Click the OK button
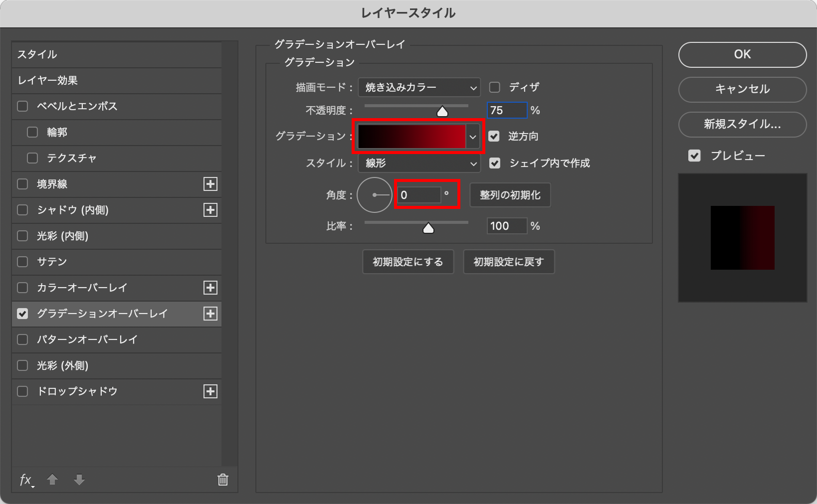817x504 pixels. coord(742,54)
